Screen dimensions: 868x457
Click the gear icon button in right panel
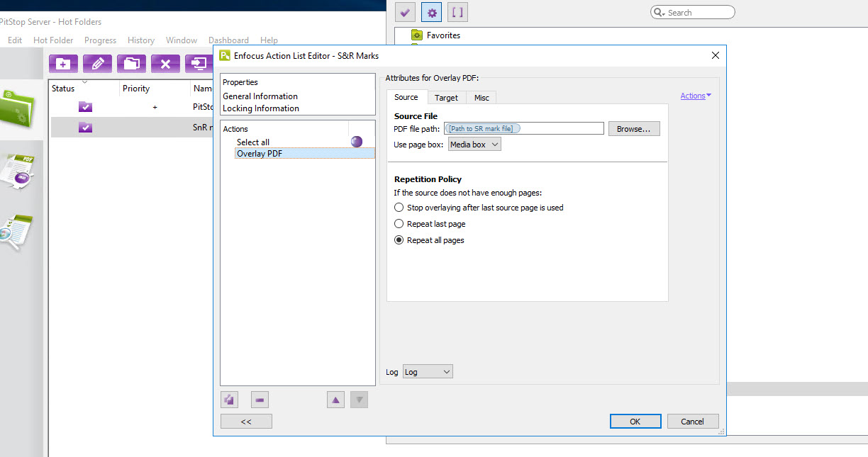(431, 12)
